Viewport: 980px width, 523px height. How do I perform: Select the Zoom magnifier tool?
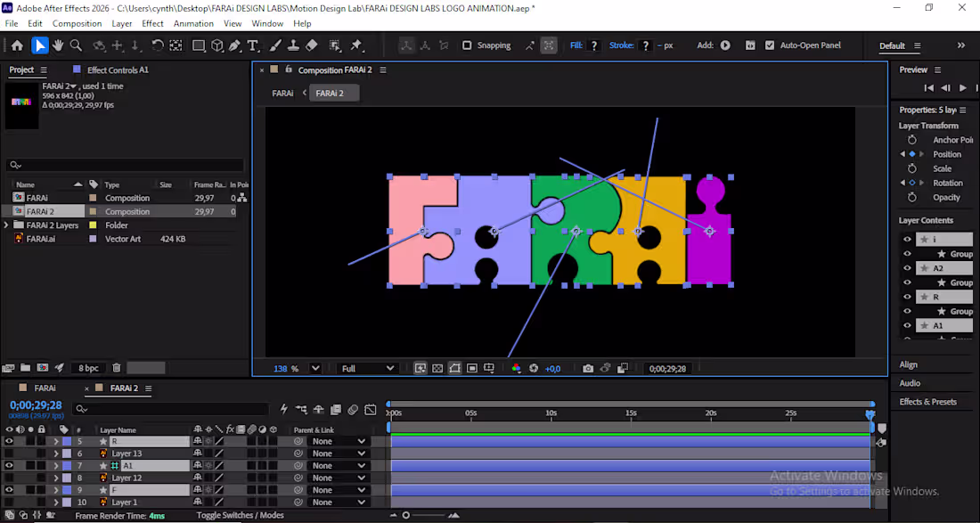(76, 45)
